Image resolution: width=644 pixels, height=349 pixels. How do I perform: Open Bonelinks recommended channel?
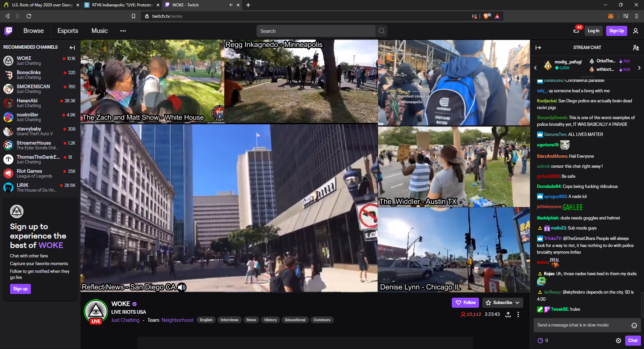click(x=40, y=75)
